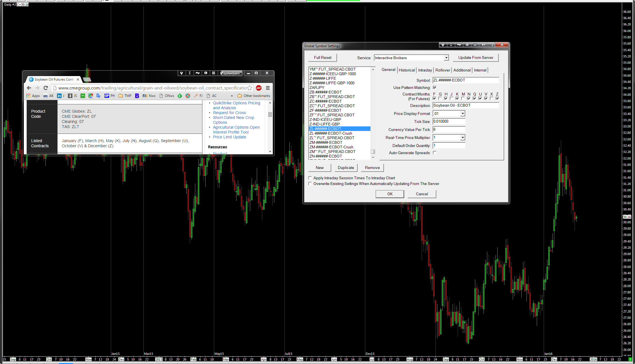Switch to the Historical tab

click(407, 70)
